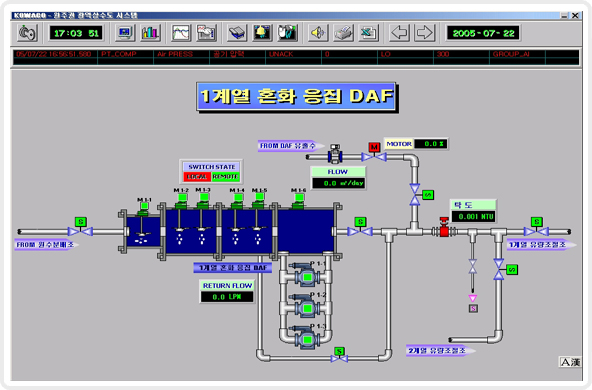Toggle the red M motor valve indicator
The height and width of the screenshot is (390, 592).
[x=374, y=147]
